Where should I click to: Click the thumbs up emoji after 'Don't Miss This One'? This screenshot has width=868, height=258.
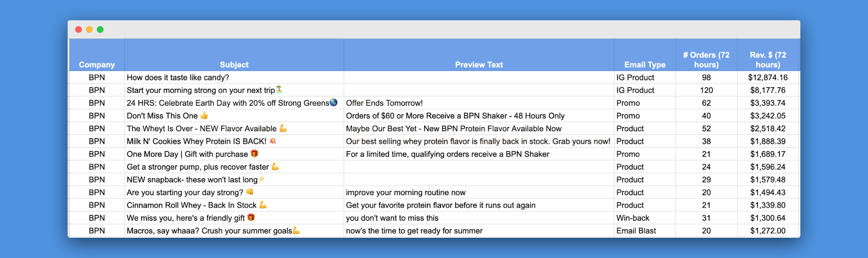pos(205,115)
